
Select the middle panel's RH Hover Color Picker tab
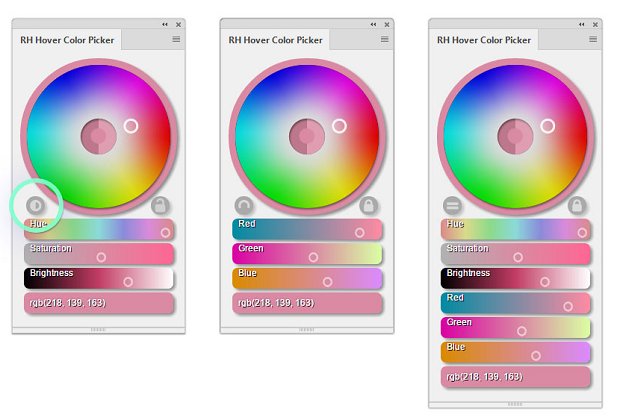[276, 40]
